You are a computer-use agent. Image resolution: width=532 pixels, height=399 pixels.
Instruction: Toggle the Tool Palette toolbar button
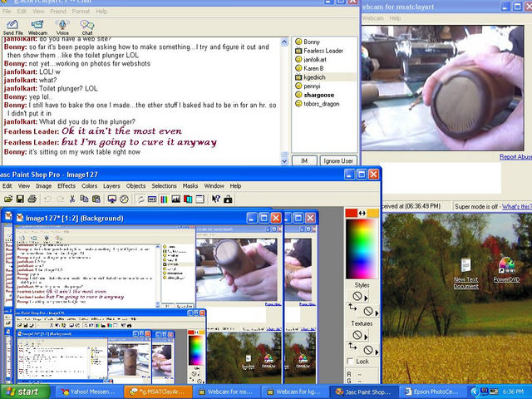[x=140, y=199]
